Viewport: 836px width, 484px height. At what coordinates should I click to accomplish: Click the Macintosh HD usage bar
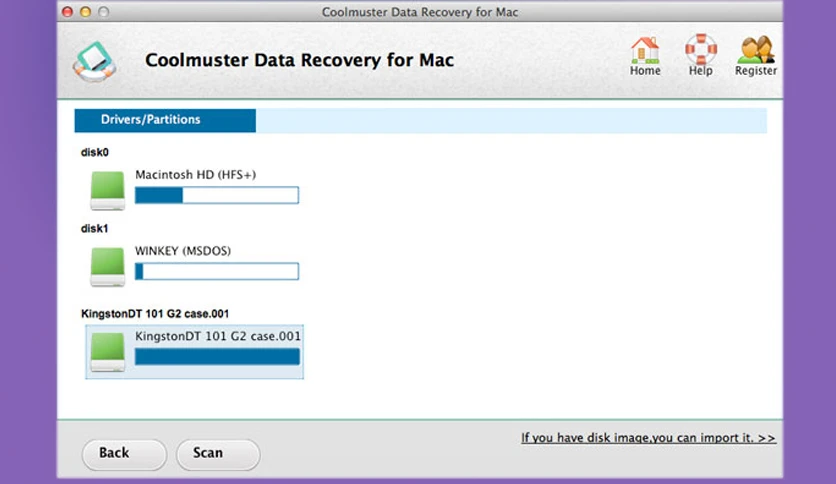(216, 195)
